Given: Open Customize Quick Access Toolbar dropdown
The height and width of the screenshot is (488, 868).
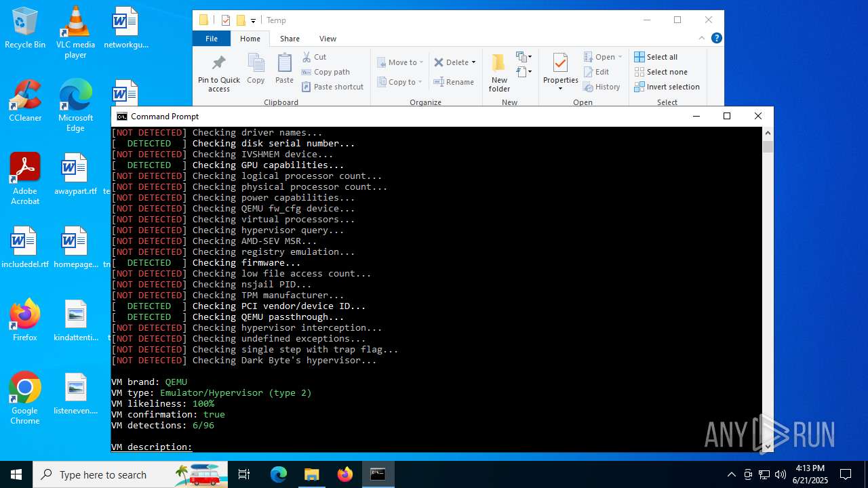Looking at the screenshot, I should (253, 21).
